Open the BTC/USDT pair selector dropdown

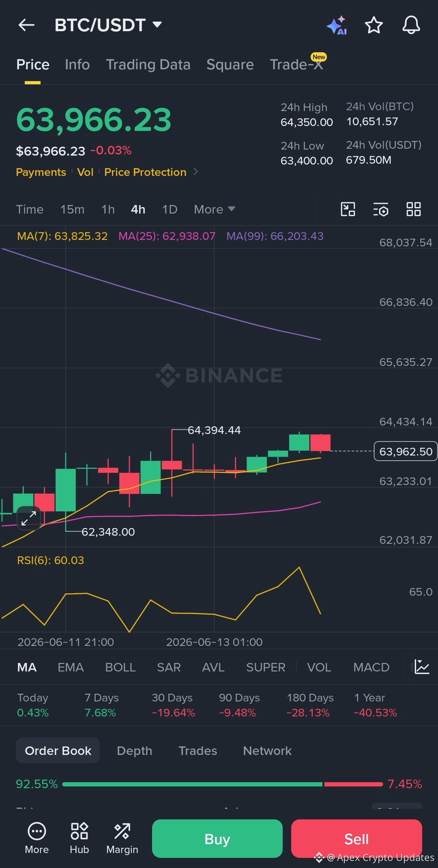tap(108, 25)
